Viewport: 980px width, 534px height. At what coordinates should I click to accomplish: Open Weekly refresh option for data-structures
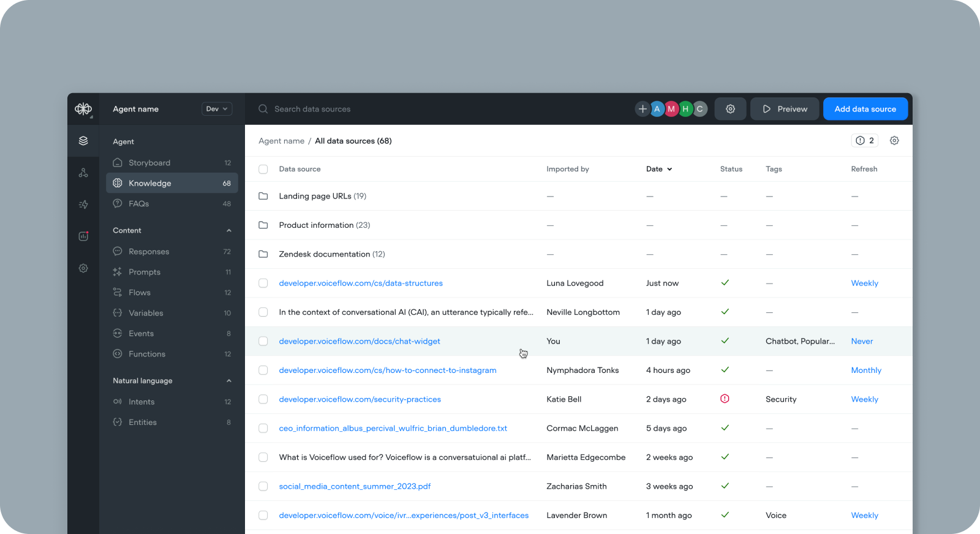[864, 283]
